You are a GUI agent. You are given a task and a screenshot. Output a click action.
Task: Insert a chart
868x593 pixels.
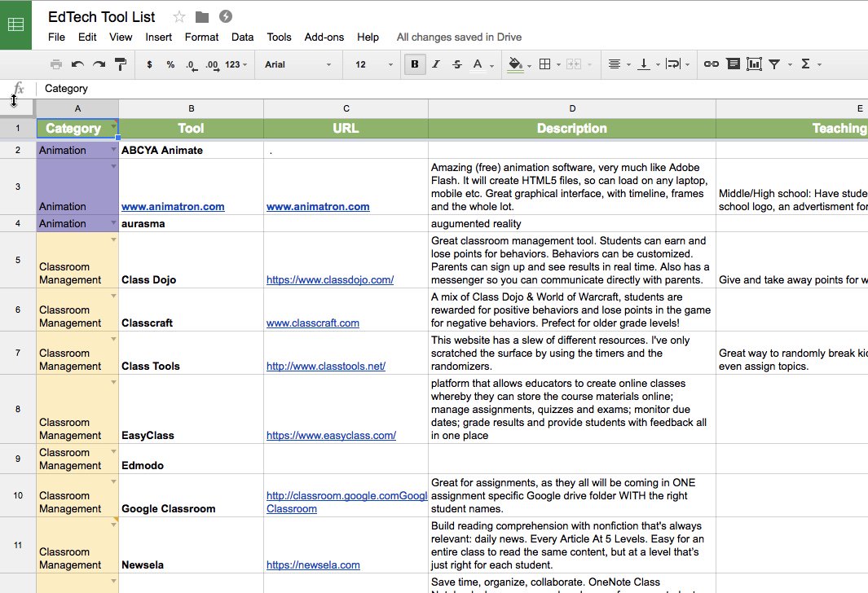tap(754, 64)
